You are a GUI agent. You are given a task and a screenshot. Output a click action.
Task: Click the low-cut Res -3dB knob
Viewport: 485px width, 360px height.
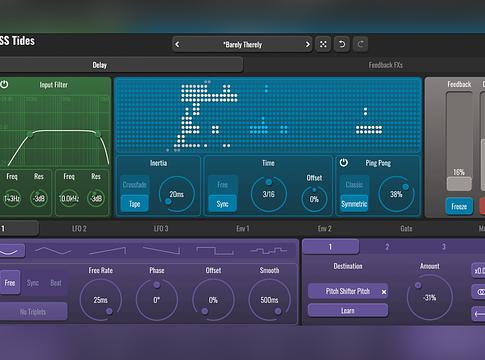(39, 199)
